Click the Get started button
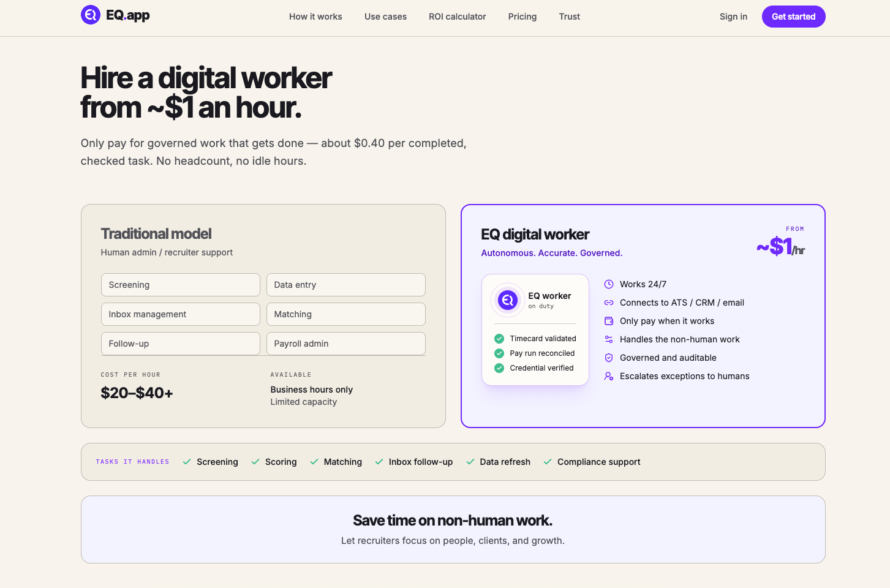Viewport: 890px width, 588px height. [x=793, y=17]
